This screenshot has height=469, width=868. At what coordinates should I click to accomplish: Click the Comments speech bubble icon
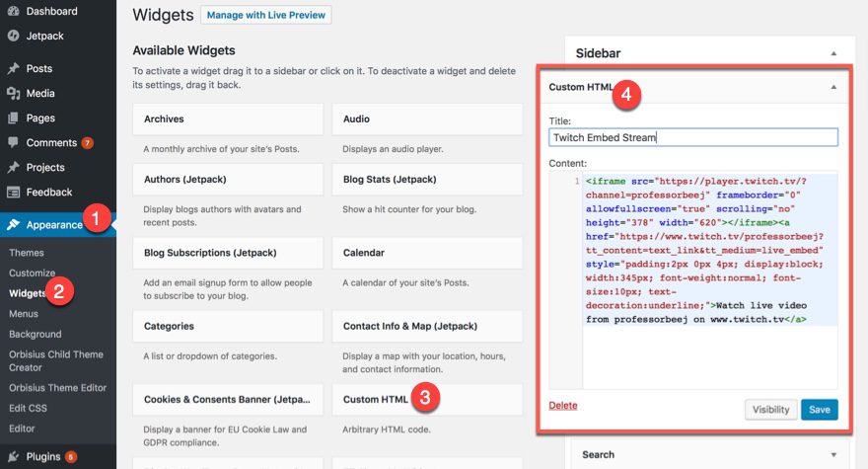pyautogui.click(x=13, y=143)
